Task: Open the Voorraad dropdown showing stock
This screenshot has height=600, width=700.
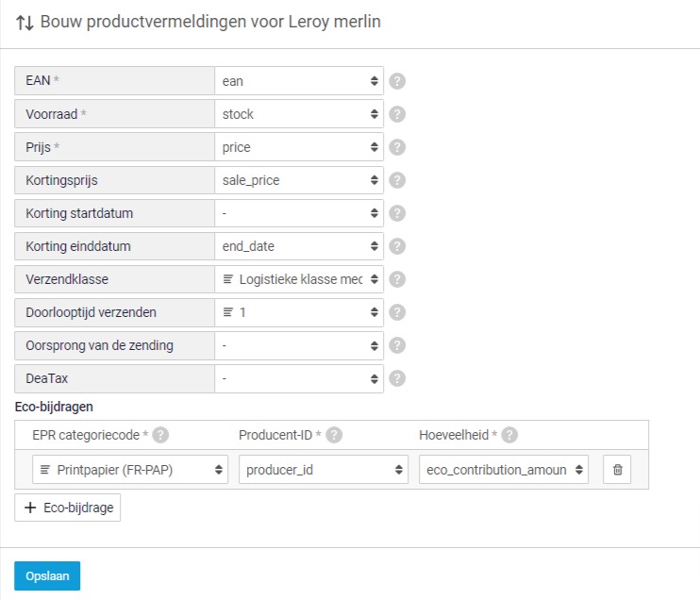Action: point(299,114)
